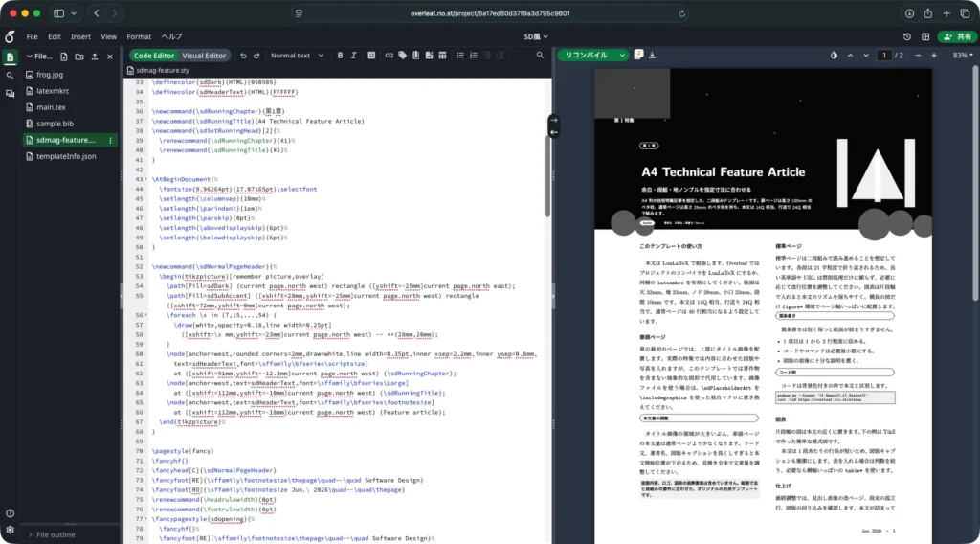
Task: Open the Insert menu
Action: tap(80, 37)
